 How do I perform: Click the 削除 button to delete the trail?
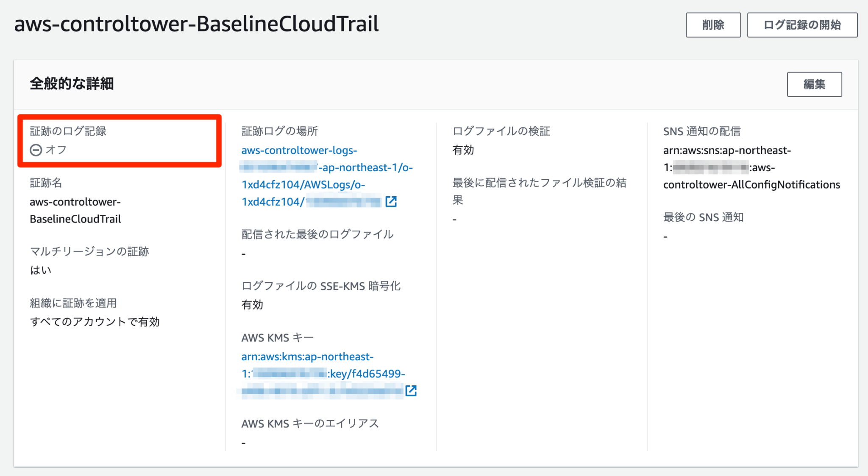[x=713, y=25]
